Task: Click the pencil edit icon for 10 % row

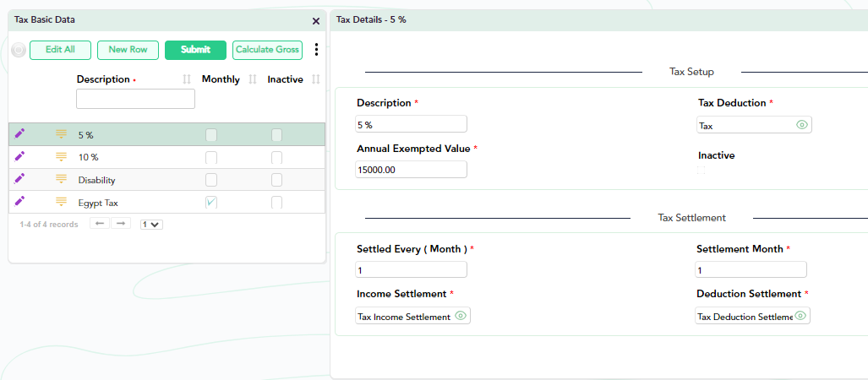Action: tap(19, 156)
